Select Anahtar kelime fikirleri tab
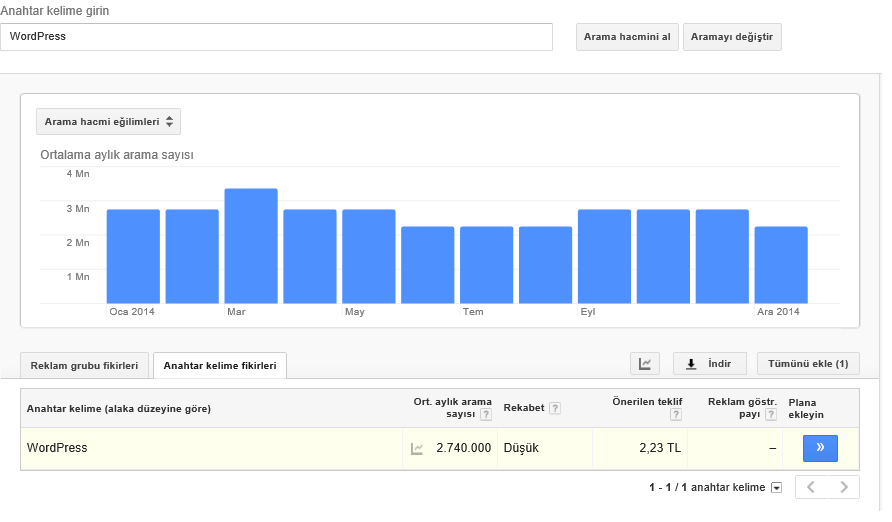 point(220,366)
